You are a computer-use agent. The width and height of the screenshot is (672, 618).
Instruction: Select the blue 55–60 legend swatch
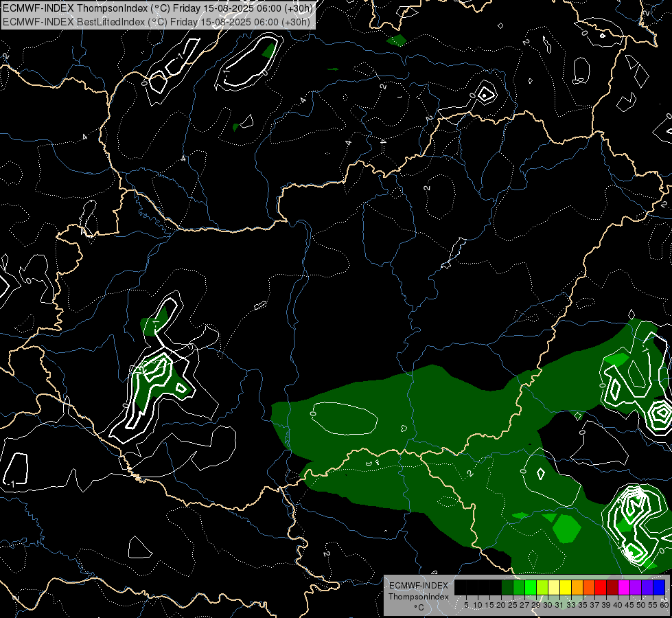(x=659, y=587)
